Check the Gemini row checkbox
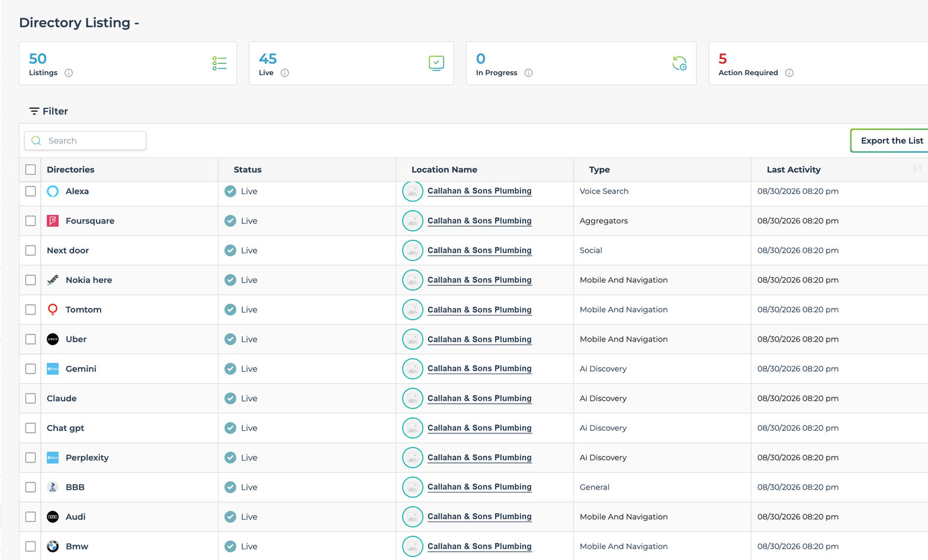Screen dimensions: 928x560 pyautogui.click(x=31, y=369)
